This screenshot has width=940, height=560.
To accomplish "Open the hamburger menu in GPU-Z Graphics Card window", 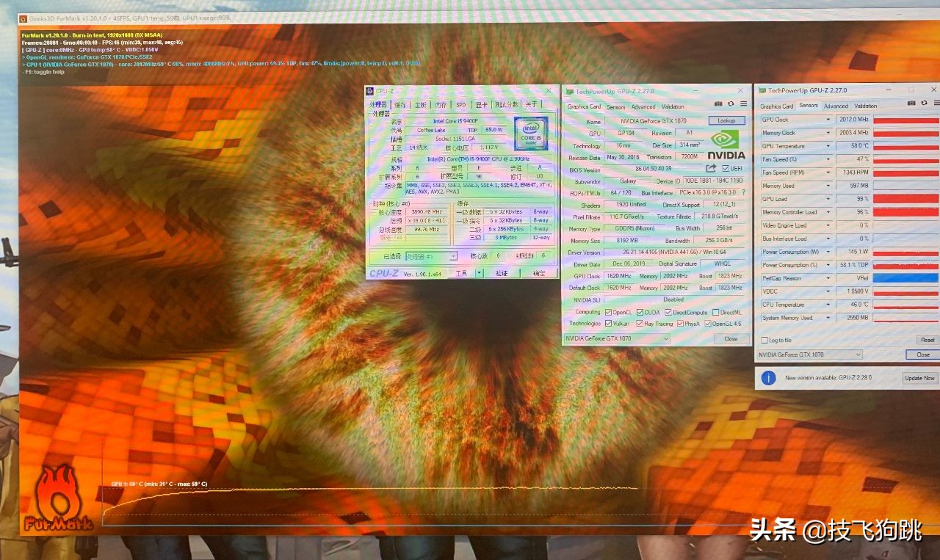I will (x=743, y=105).
